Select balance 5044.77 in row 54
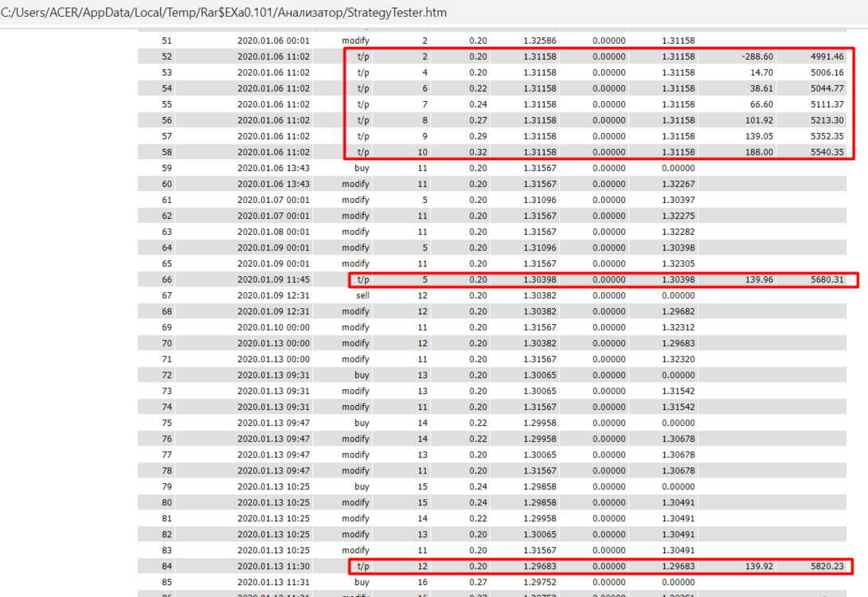The width and height of the screenshot is (868, 597). pyautogui.click(x=827, y=88)
